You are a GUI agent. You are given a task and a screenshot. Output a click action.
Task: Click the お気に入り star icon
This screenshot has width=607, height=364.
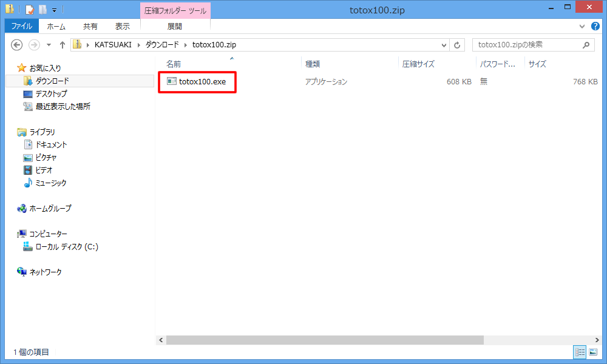21,68
